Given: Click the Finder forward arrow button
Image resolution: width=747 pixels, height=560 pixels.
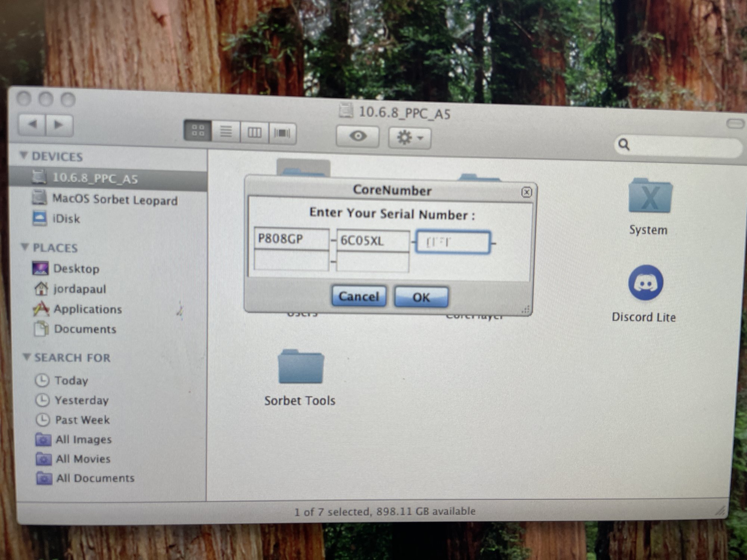Looking at the screenshot, I should pyautogui.click(x=59, y=125).
